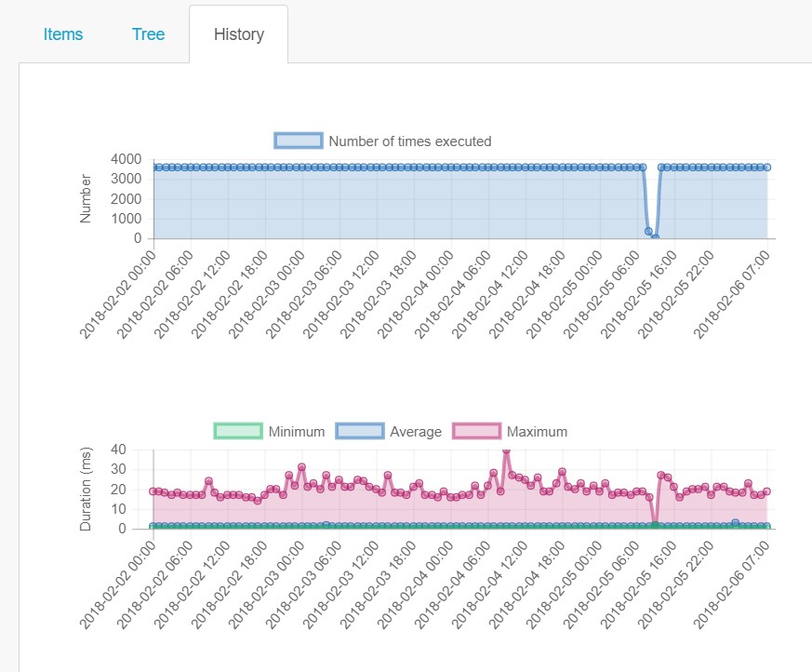Click the raised Average point near chart end
This screenshot has height=672, width=812.
tap(736, 523)
